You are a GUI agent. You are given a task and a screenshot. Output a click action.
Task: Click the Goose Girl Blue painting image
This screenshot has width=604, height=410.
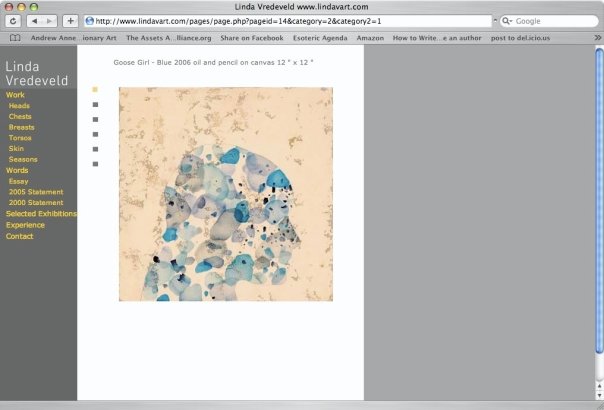[x=226, y=194]
